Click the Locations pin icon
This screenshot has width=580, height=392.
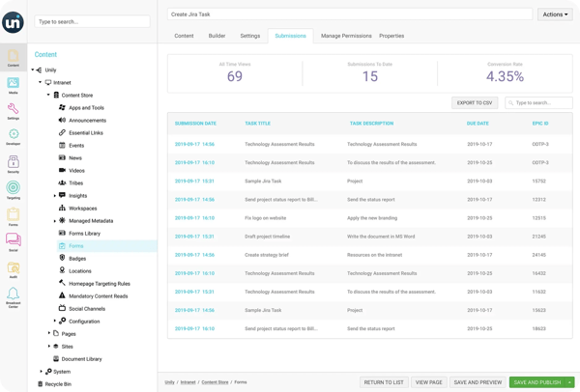62,270
